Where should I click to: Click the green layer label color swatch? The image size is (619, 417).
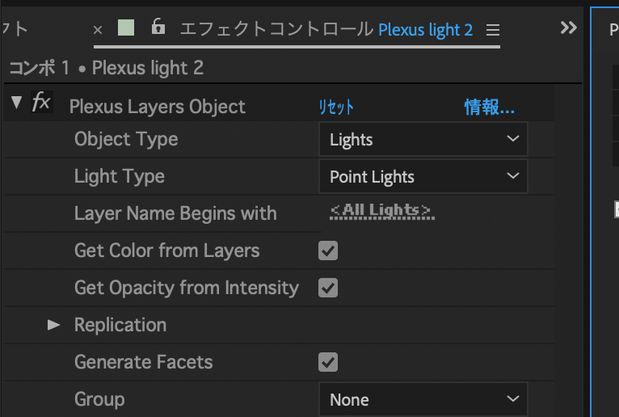(126, 28)
